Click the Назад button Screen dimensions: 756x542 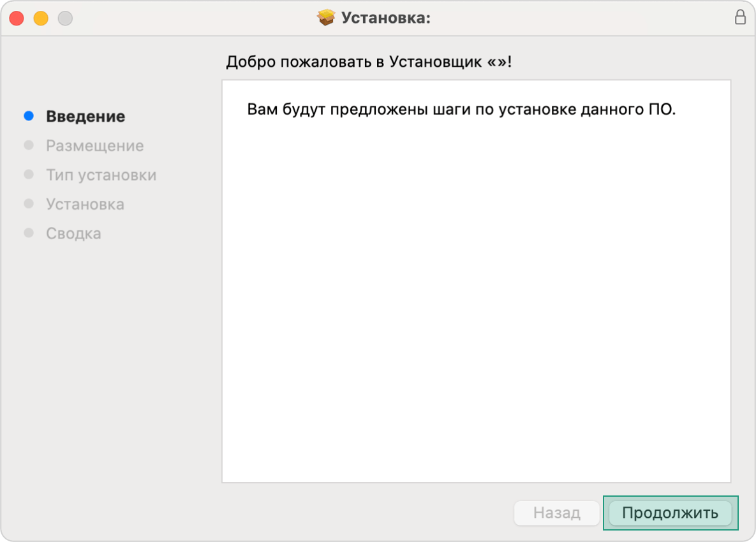[x=557, y=513]
